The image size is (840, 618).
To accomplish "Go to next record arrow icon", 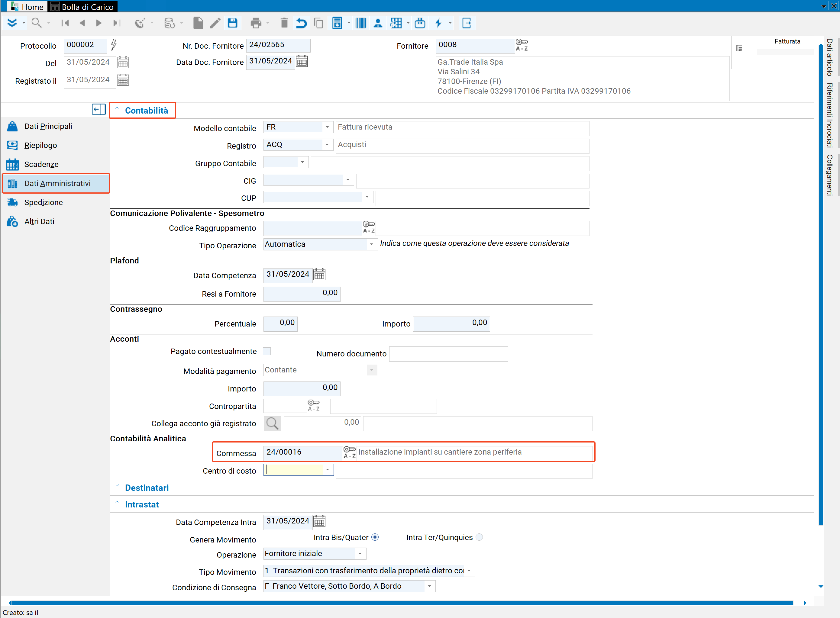I will click(x=99, y=23).
